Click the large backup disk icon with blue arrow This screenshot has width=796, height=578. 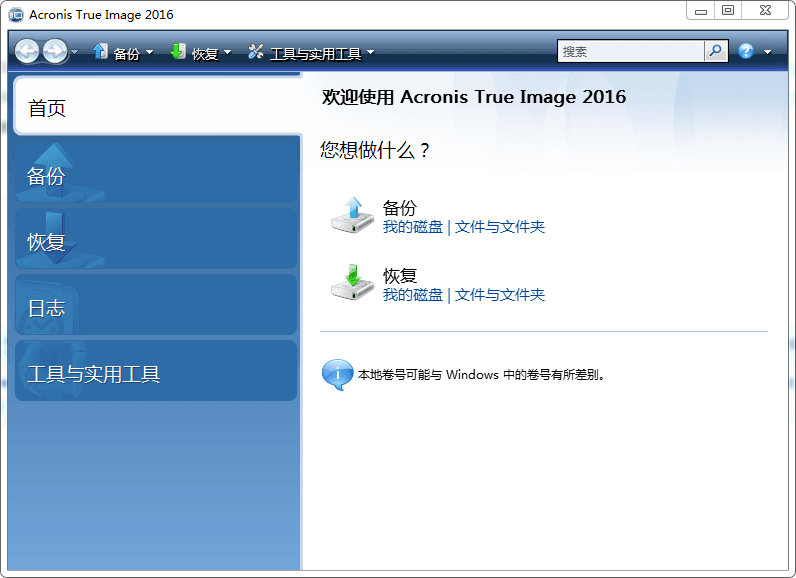(351, 216)
